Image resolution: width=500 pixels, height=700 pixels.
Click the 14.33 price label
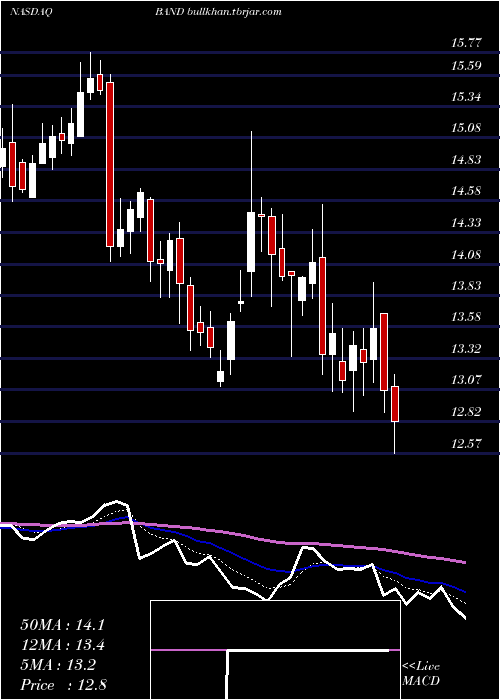coord(467,223)
